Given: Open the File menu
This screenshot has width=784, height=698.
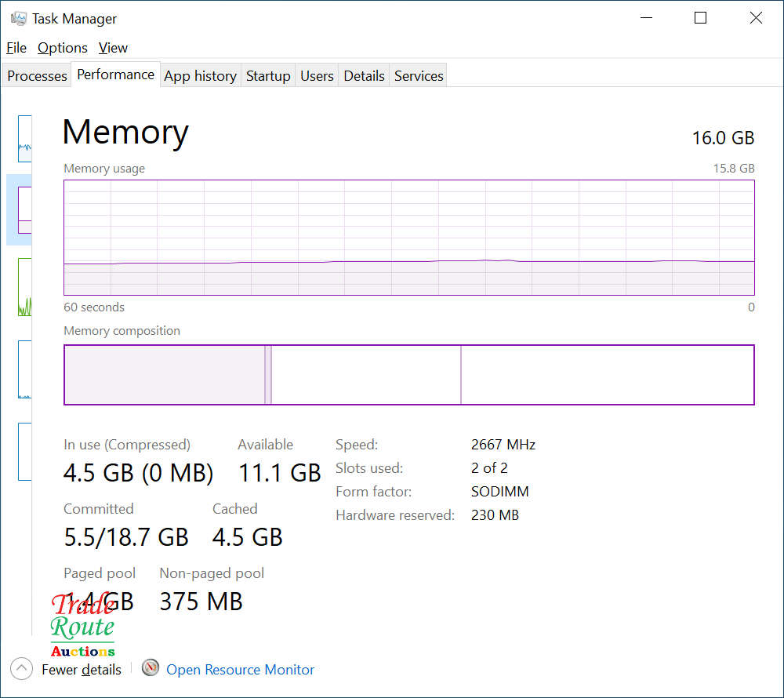Looking at the screenshot, I should pyautogui.click(x=16, y=48).
